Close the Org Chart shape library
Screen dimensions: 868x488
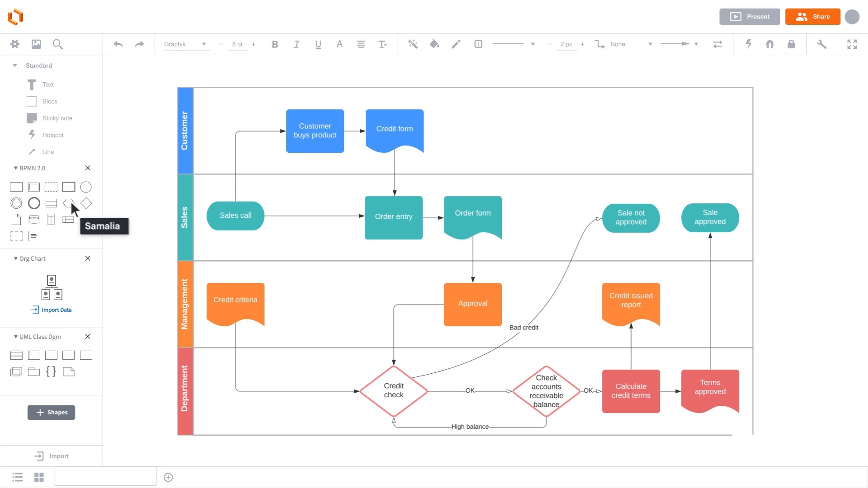(88, 258)
